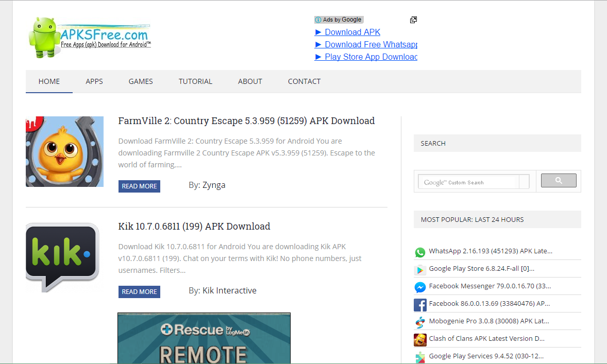607x364 pixels.
Task: Click the Clash of Clans icon
Action: pyautogui.click(x=420, y=340)
